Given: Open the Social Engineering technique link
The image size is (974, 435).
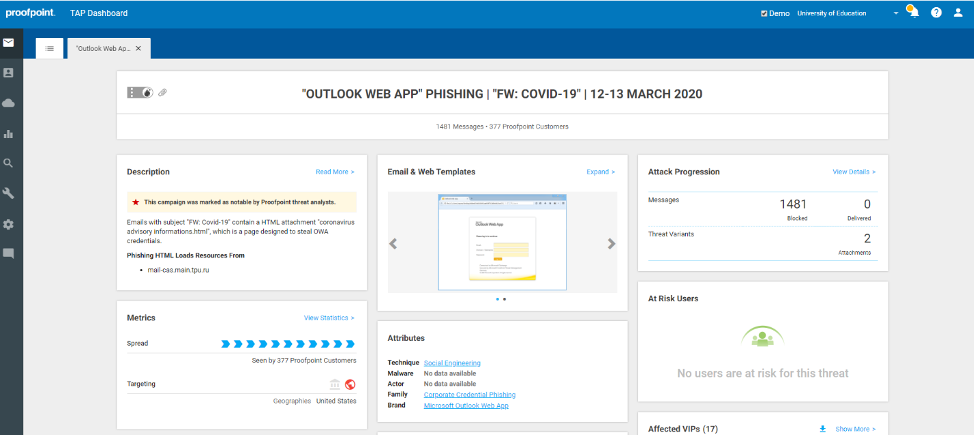Looking at the screenshot, I should (452, 363).
